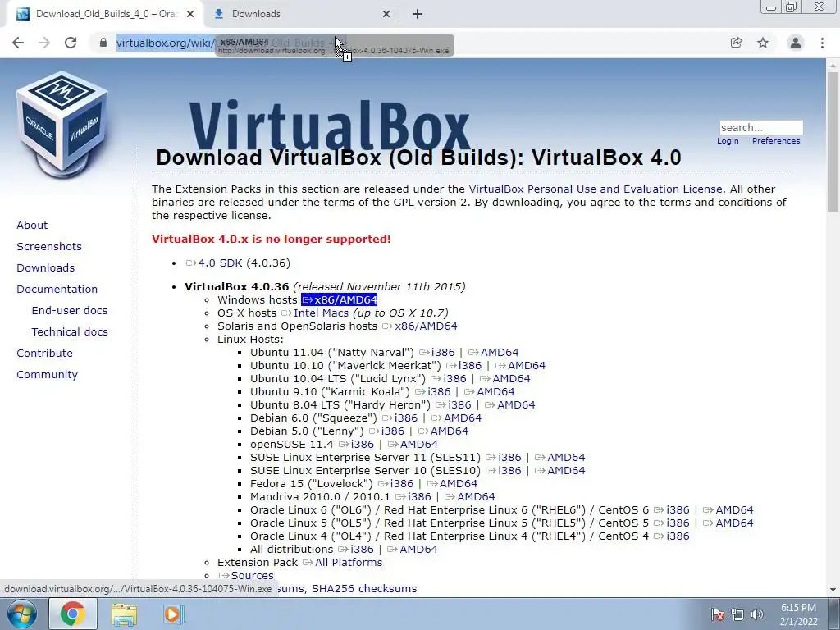This screenshot has width=840, height=630.
Task: Click the page vertical scrollbar thumb
Action: click(833, 142)
